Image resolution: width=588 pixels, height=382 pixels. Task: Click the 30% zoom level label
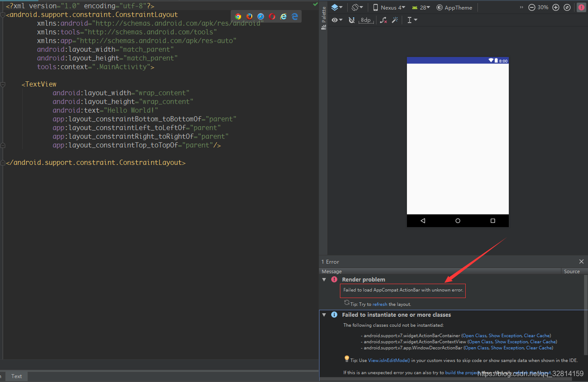[x=543, y=7]
